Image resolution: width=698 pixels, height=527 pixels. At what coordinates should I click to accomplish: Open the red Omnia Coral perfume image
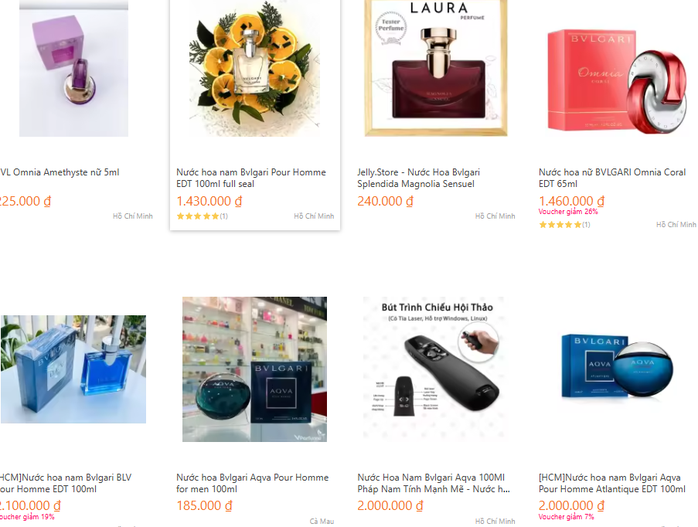click(x=617, y=80)
